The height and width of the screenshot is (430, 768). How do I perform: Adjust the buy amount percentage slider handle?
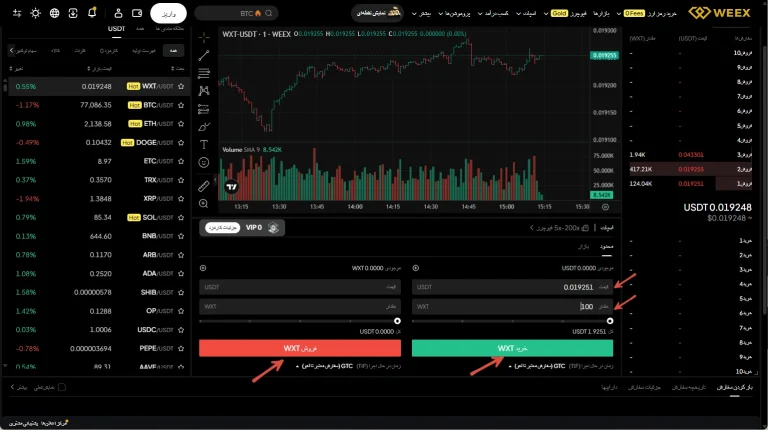pyautogui.click(x=610, y=321)
